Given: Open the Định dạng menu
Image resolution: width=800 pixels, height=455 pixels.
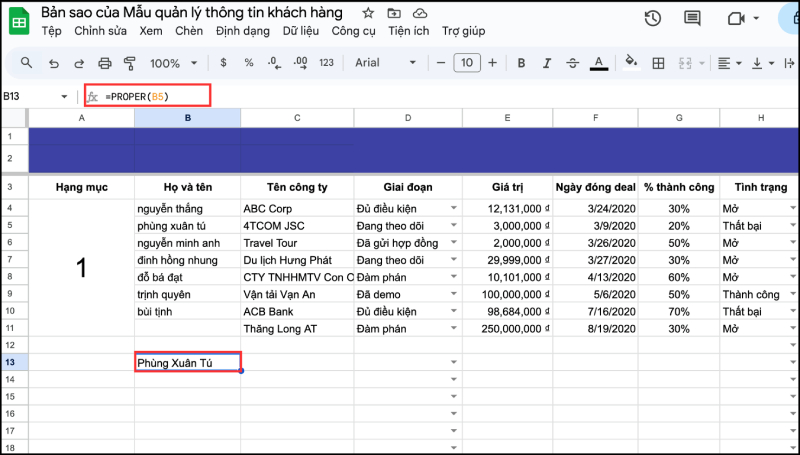Looking at the screenshot, I should [243, 31].
